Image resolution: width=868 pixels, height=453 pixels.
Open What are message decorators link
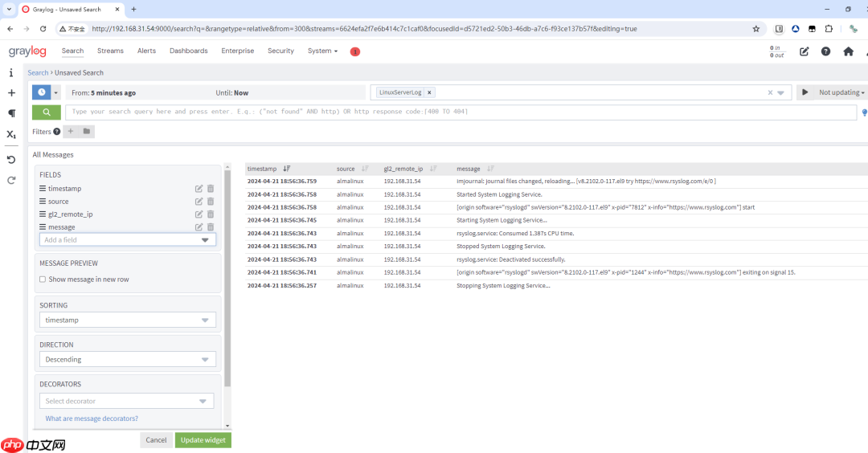[x=92, y=418]
